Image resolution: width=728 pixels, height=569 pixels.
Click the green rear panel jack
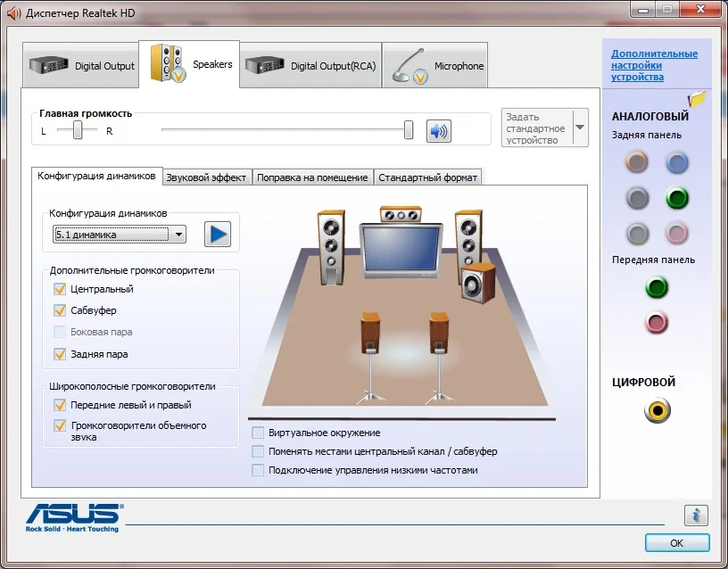pos(677,198)
